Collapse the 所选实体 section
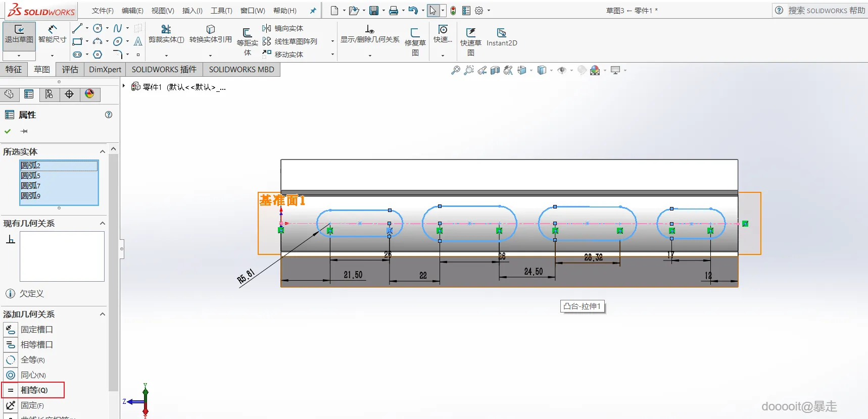Screen dimensions: 868x419 click(103, 151)
